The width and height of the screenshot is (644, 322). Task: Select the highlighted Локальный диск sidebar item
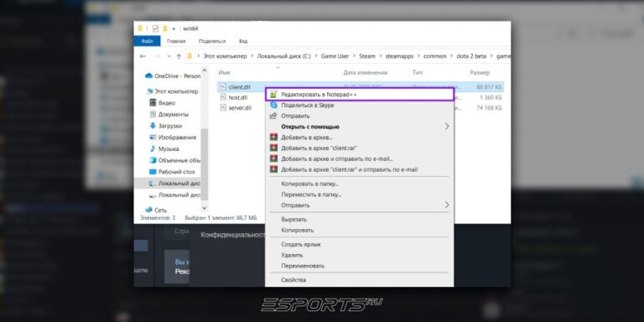tap(168, 183)
